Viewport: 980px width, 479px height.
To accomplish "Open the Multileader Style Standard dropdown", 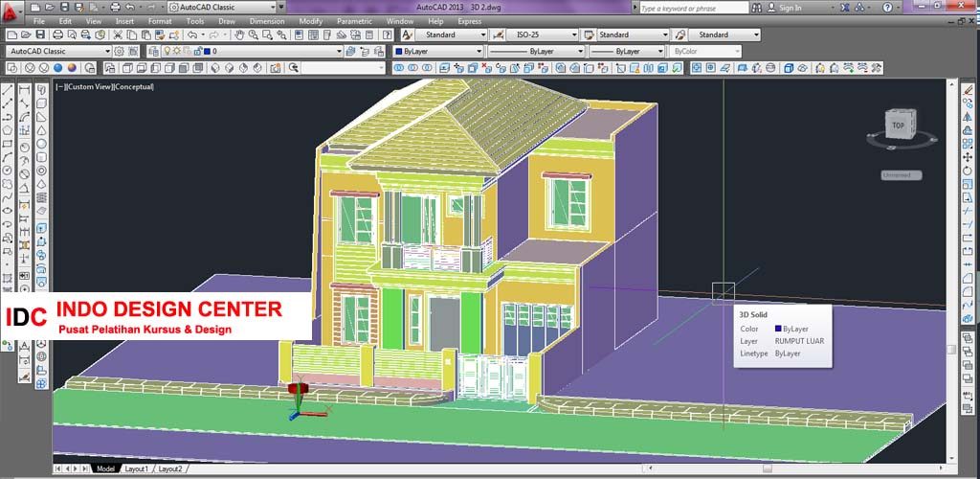I will click(724, 35).
